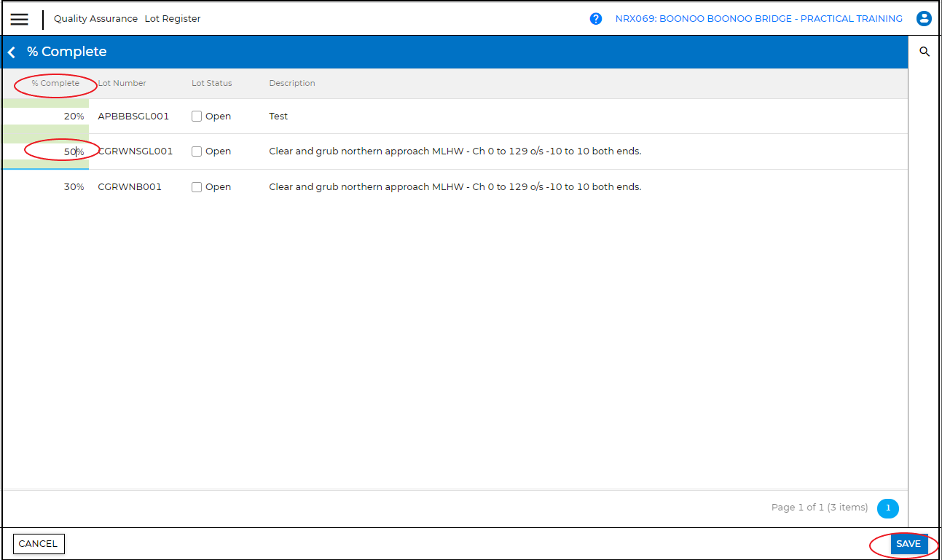The height and width of the screenshot is (560, 942).
Task: Sort by the Lot Number column header
Action: pos(122,83)
